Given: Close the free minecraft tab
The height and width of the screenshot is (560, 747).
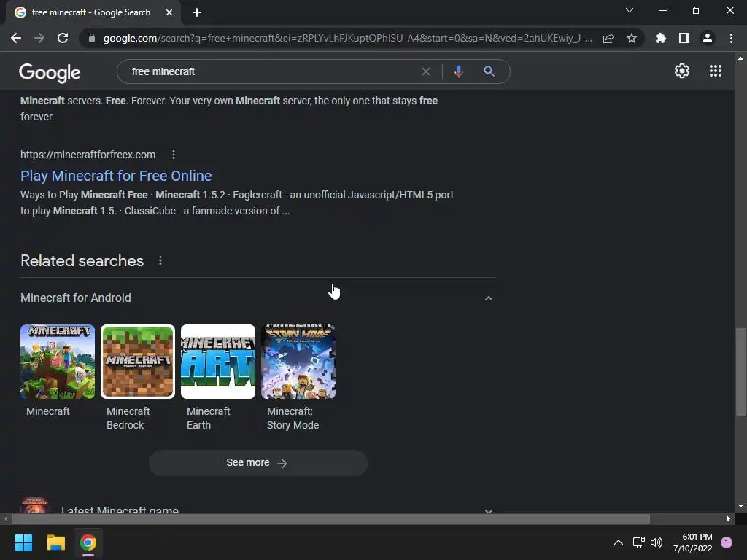Looking at the screenshot, I should click(169, 12).
